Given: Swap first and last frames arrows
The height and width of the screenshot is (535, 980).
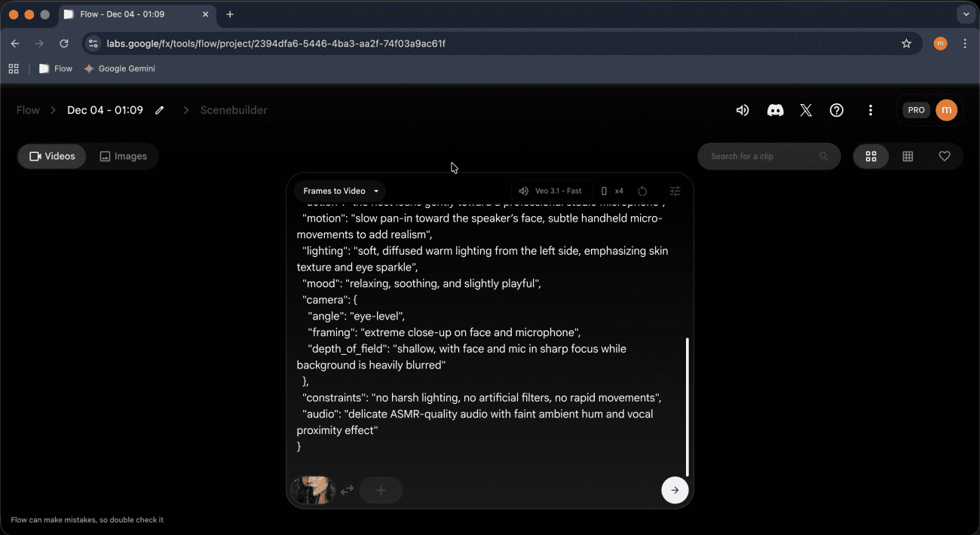Looking at the screenshot, I should coord(347,491).
